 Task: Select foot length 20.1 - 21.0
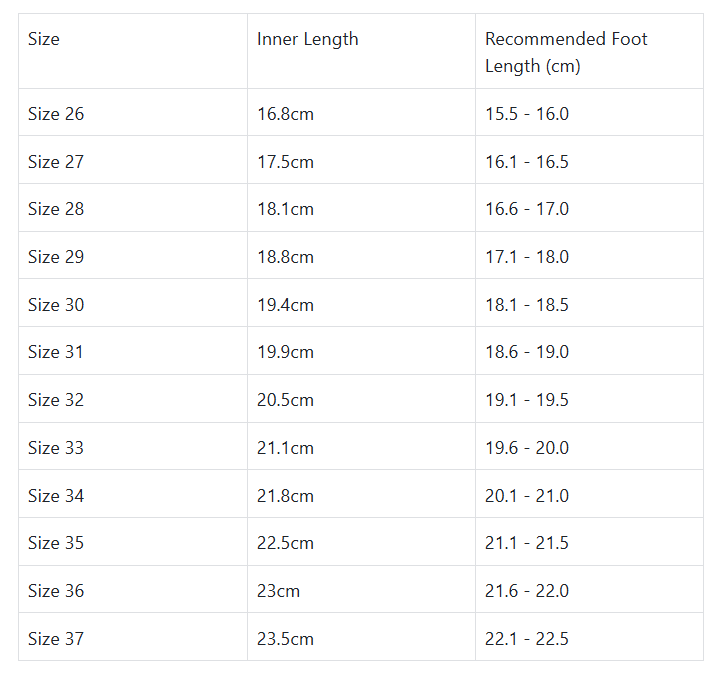(527, 496)
